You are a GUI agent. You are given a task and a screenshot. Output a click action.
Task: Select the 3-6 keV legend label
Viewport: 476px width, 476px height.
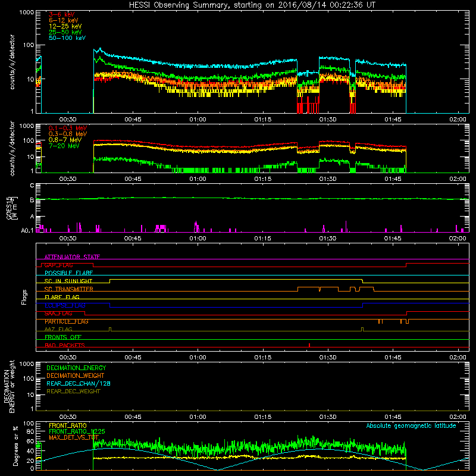[62, 14]
